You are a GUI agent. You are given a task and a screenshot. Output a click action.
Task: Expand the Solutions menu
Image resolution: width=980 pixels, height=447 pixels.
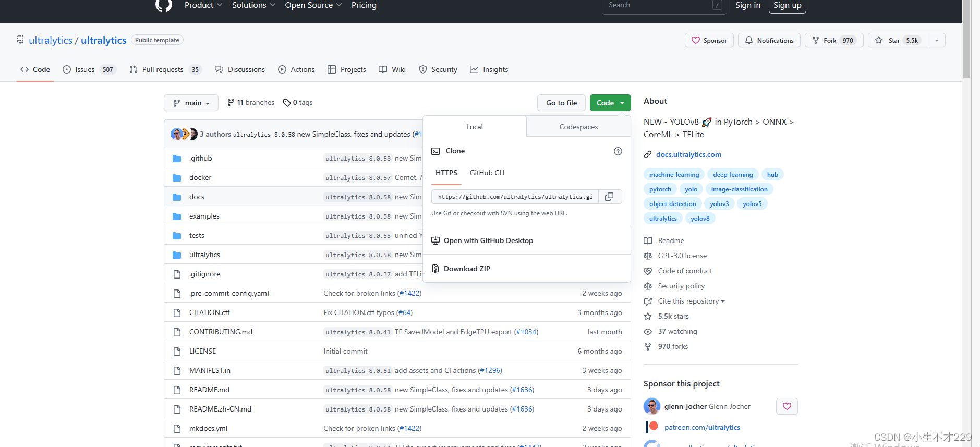253,5
